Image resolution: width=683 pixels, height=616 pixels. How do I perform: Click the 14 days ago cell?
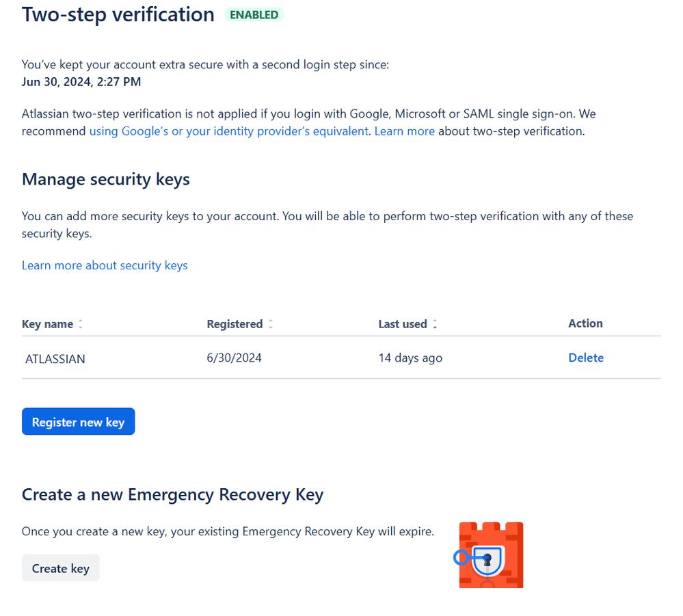click(x=410, y=358)
